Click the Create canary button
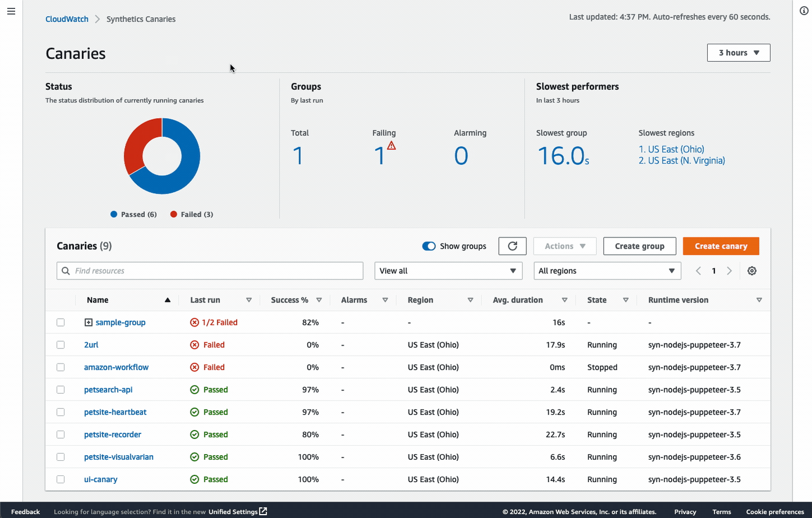The image size is (812, 518). pos(721,246)
